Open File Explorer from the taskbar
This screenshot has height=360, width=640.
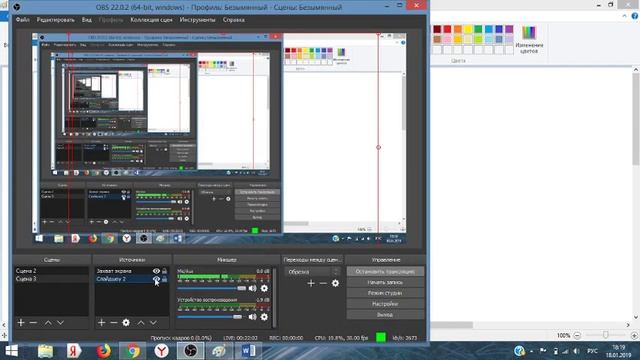coord(45,351)
